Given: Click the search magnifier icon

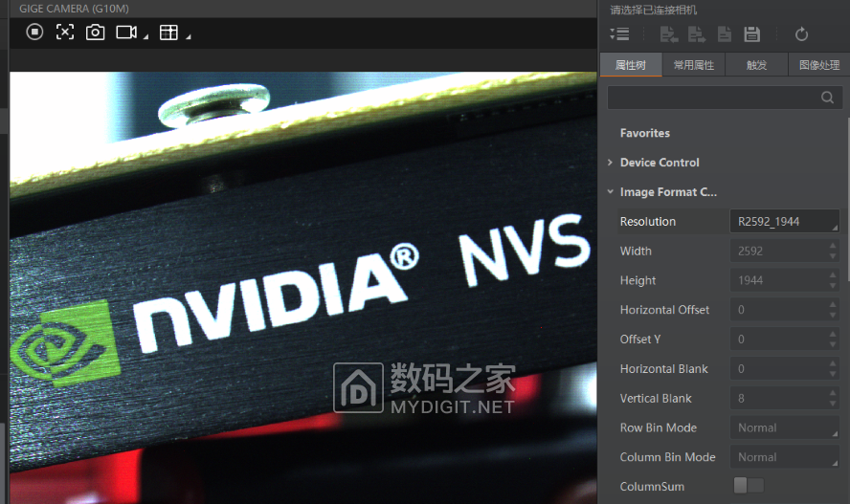Looking at the screenshot, I should click(827, 98).
